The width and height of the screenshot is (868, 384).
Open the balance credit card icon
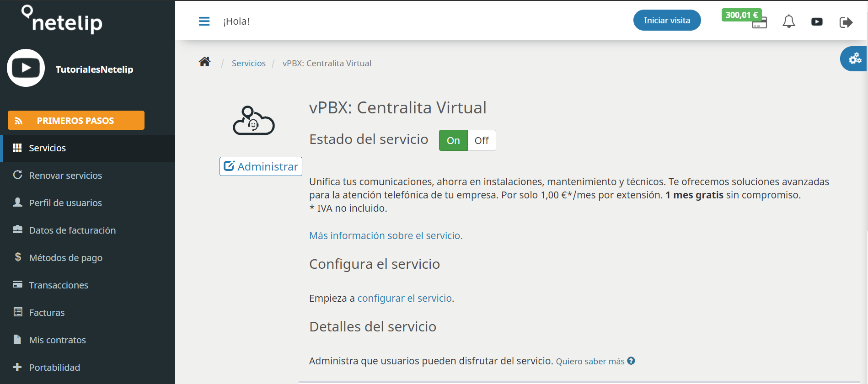pyautogui.click(x=760, y=23)
